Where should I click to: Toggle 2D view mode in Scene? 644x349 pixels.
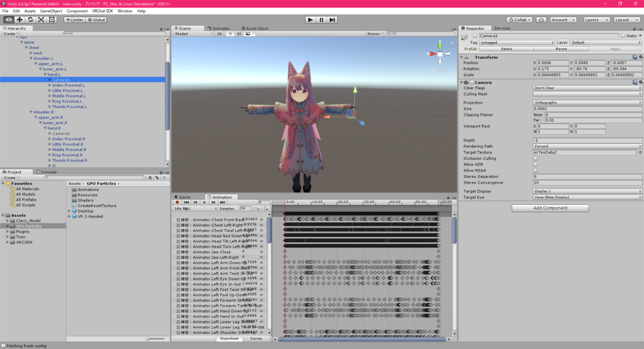pyautogui.click(x=219, y=34)
